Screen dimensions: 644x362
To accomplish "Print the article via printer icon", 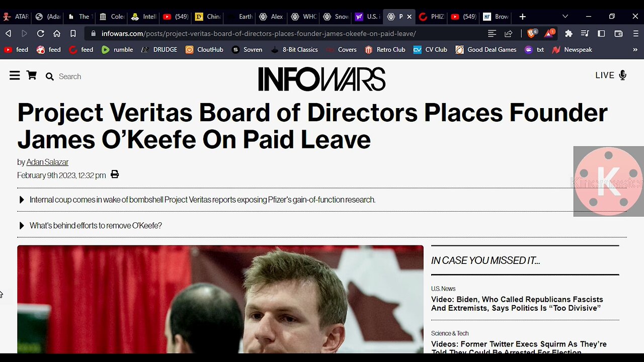I will (115, 174).
